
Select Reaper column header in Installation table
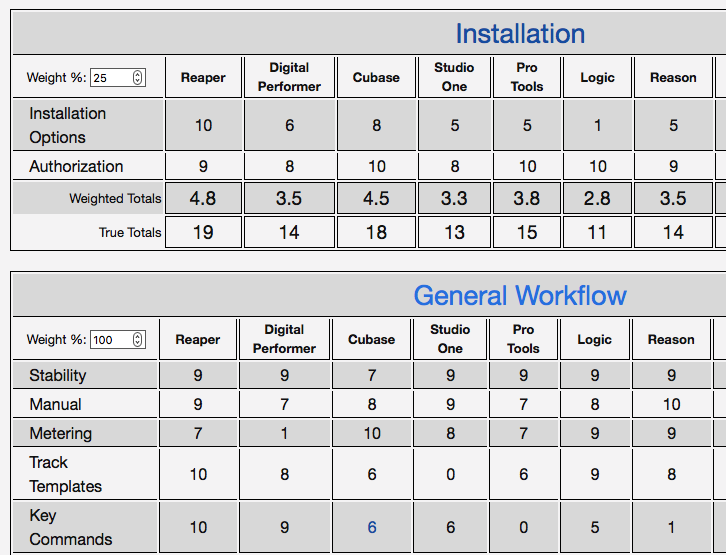[x=203, y=78]
